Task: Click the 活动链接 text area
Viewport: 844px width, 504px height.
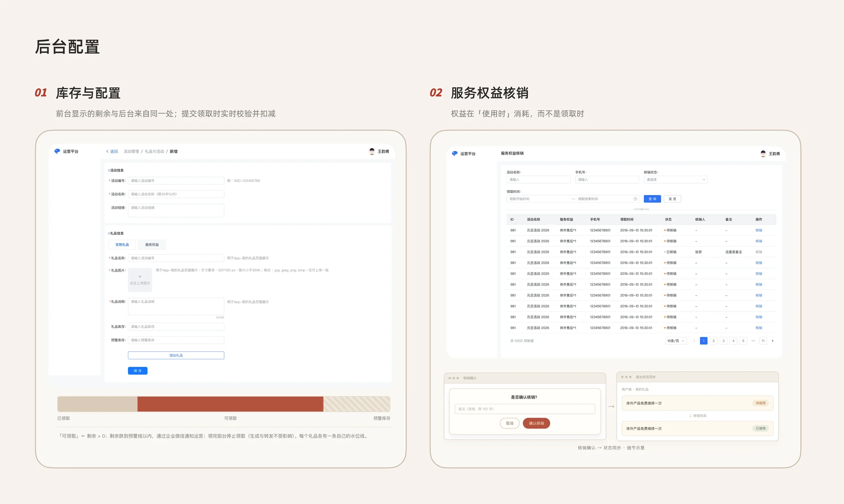Action: pyautogui.click(x=176, y=210)
